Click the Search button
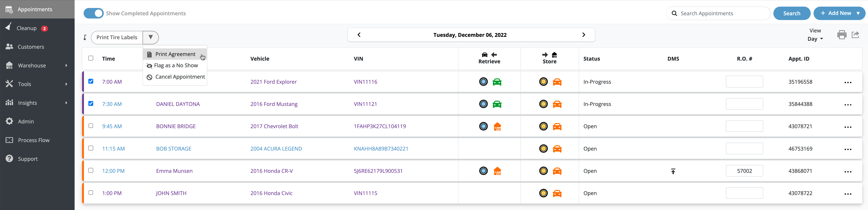 click(791, 14)
